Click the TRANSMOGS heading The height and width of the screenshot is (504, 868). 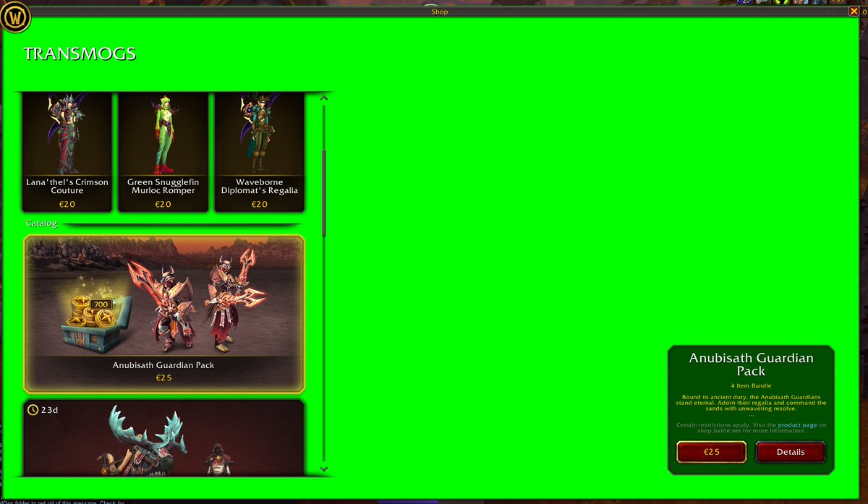click(80, 54)
